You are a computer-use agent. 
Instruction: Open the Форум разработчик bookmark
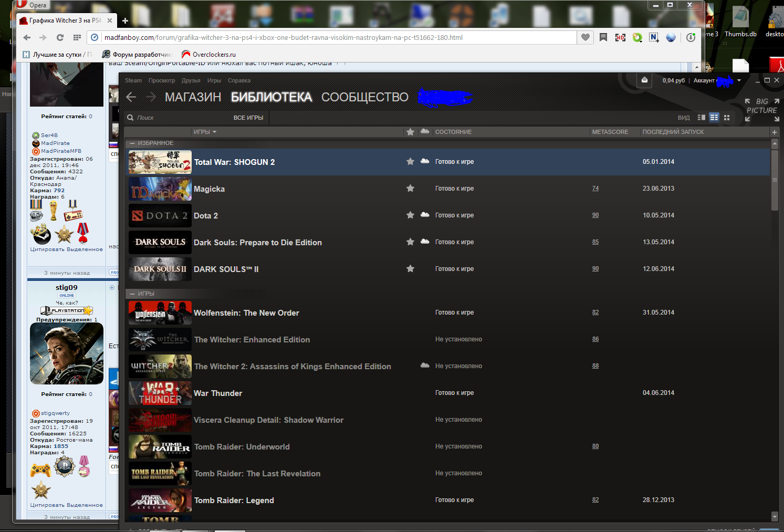137,54
